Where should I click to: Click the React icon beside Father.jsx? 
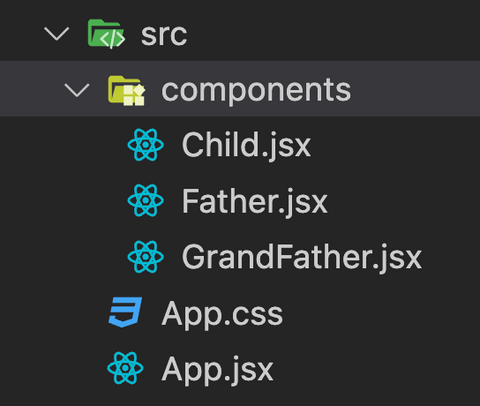pyautogui.click(x=146, y=200)
